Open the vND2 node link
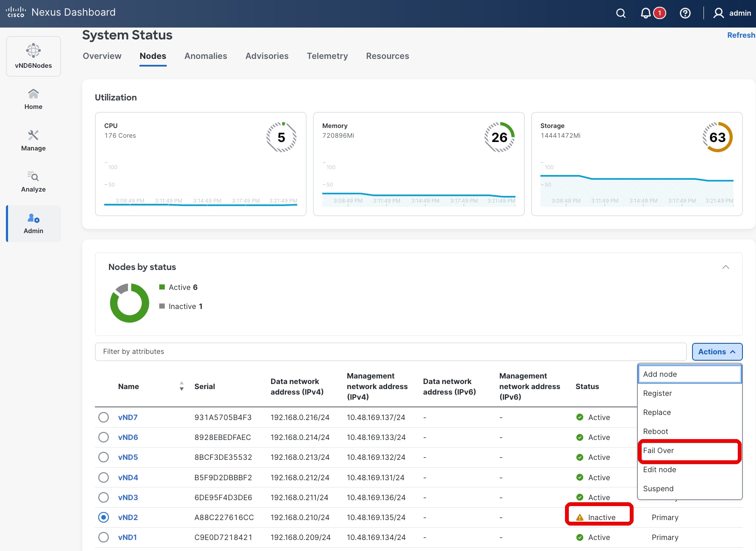This screenshot has width=756, height=551. click(128, 517)
